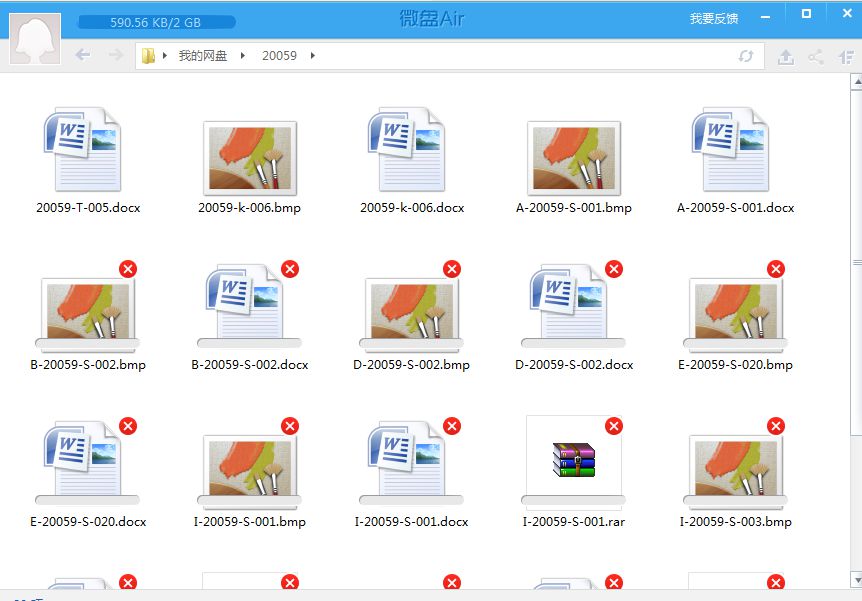The width and height of the screenshot is (862, 601).
Task: Click the vertical scrollbar thumb
Action: click(x=857, y=262)
